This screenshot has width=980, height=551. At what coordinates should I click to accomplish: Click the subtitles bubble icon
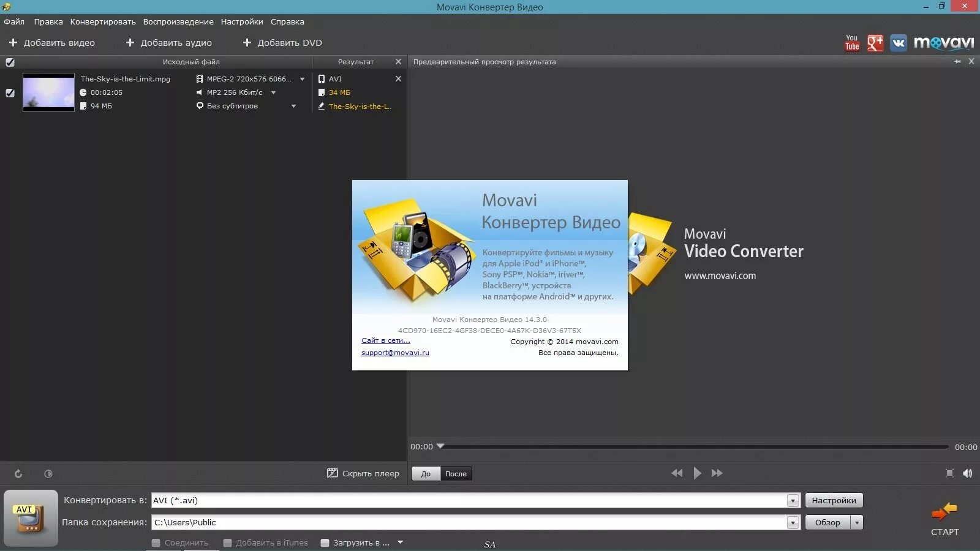coord(200,106)
